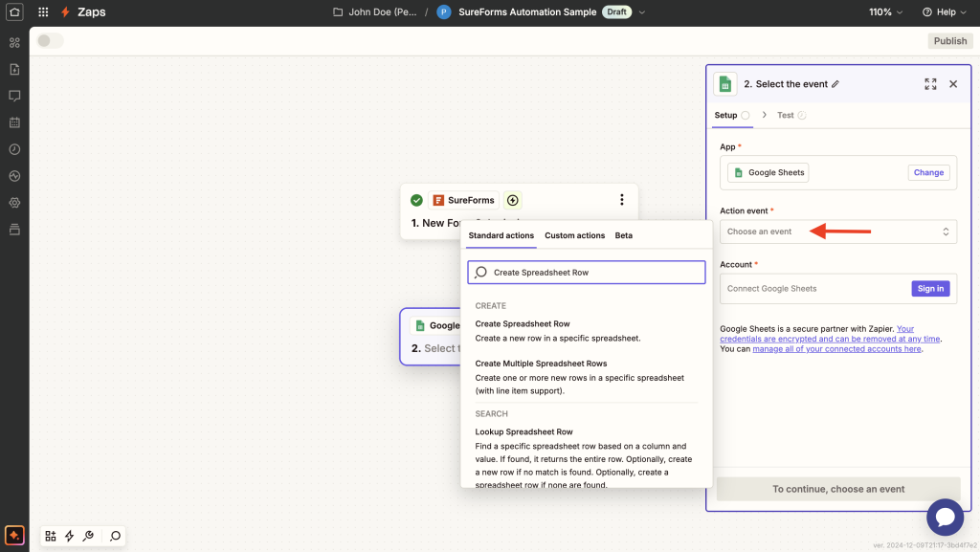Select the Test tab in panel
The width and height of the screenshot is (980, 552).
coord(786,115)
